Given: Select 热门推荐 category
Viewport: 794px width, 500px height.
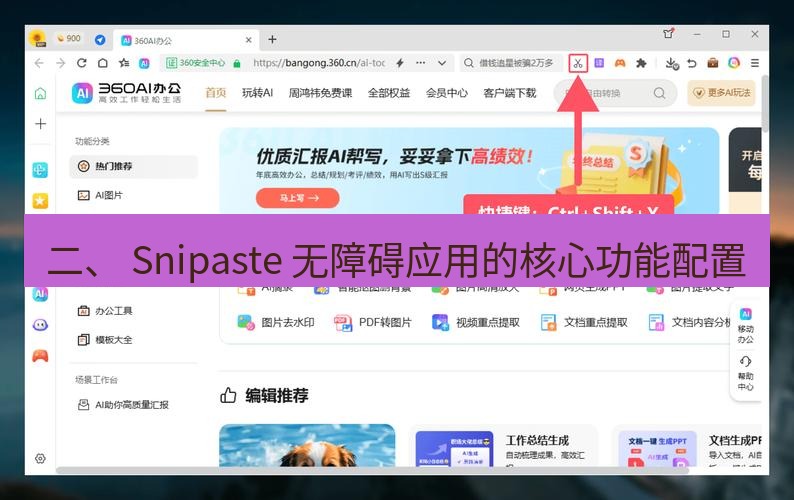Looking at the screenshot, I should [x=133, y=166].
